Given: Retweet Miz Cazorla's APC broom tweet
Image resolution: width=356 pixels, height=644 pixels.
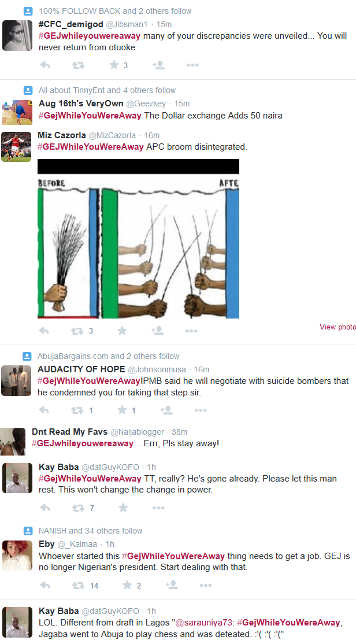Looking at the screenshot, I should click(77, 331).
